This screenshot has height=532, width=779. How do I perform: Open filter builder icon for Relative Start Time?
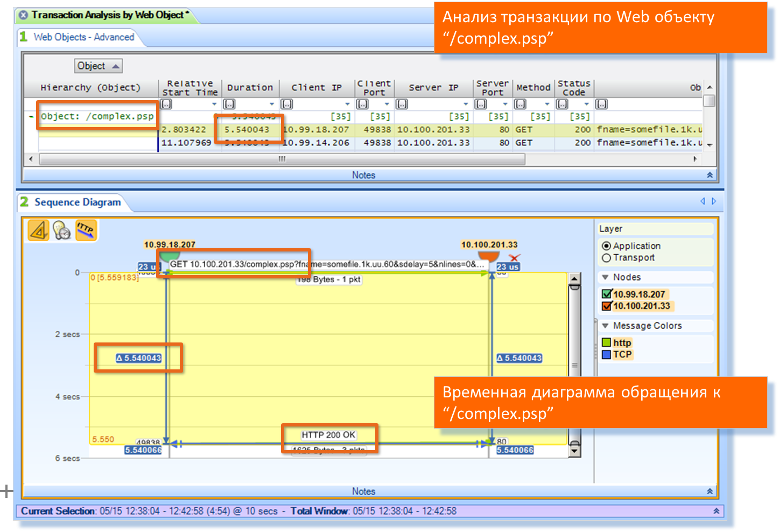coord(166,104)
